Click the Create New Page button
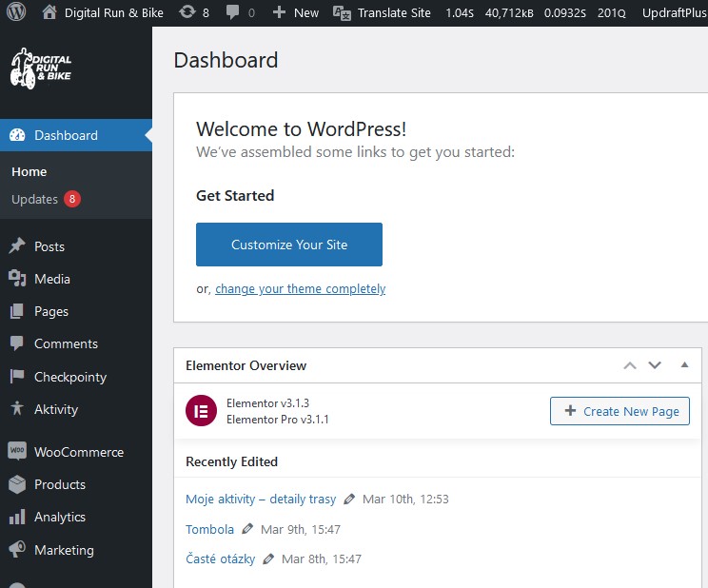Viewport: 708px width, 588px height. (619, 411)
